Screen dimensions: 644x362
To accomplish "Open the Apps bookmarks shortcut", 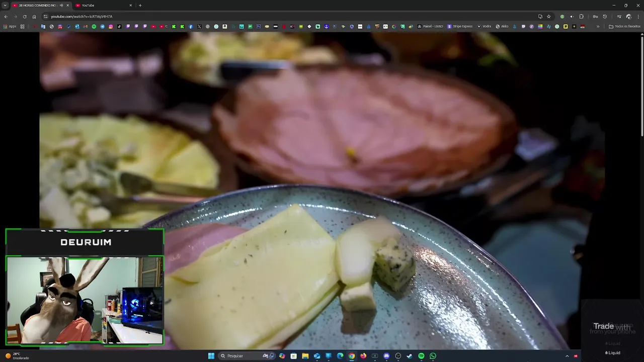I will pyautogui.click(x=10, y=26).
